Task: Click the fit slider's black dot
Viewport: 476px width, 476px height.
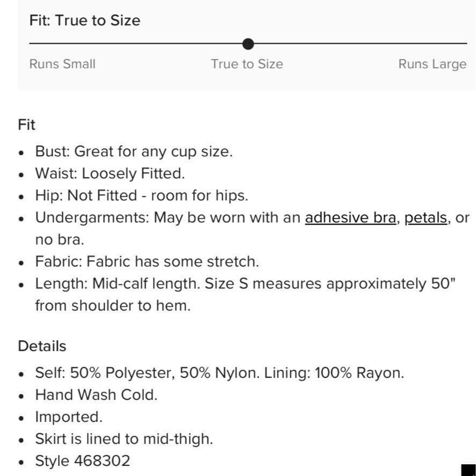Action: pos(248,43)
